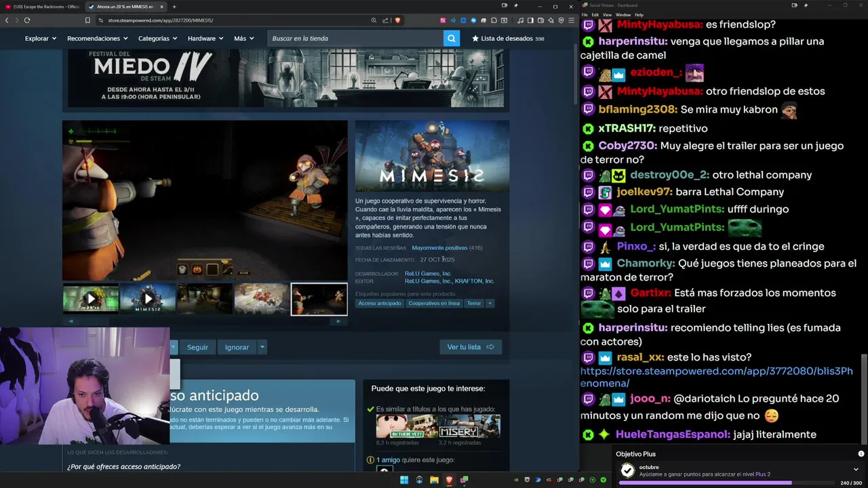The image size is (868, 488).
Task: Click the Misery similar game thumbnail
Action: [469, 426]
